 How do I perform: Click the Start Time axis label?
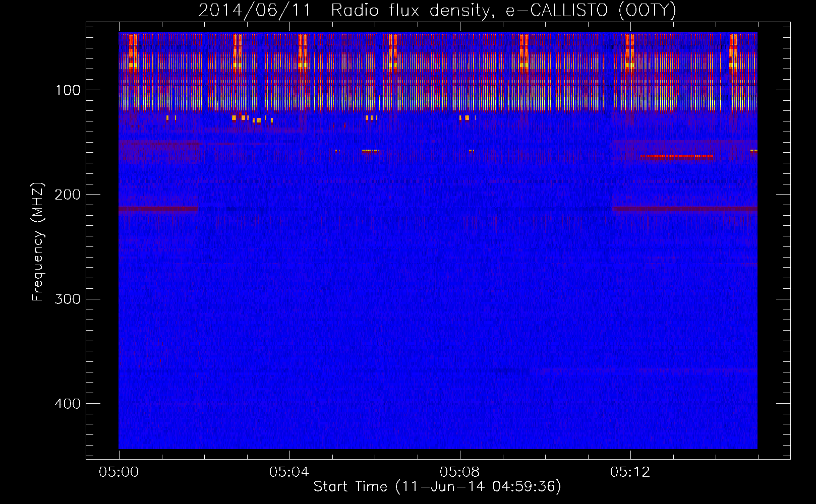(x=437, y=487)
